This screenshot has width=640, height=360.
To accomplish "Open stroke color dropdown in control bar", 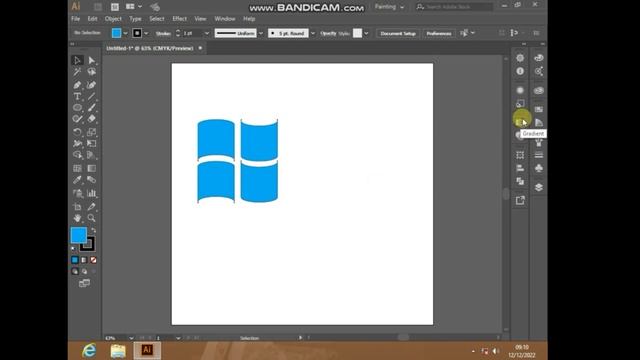I will pos(146,33).
